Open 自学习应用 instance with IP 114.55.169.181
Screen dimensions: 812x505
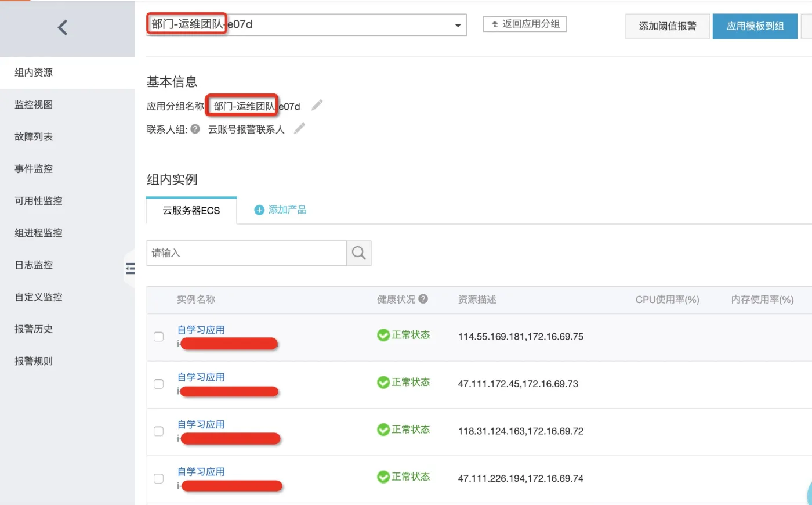[x=201, y=330]
